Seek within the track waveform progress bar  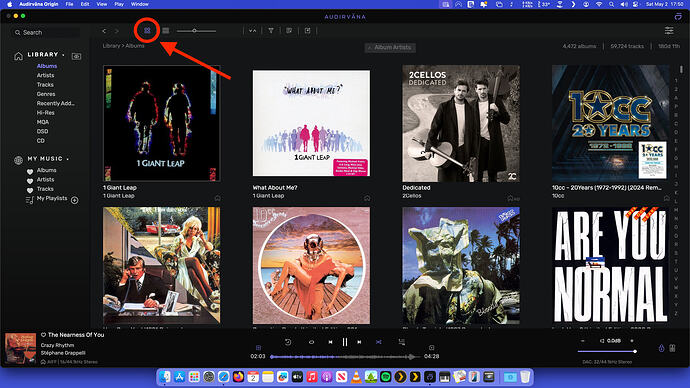(x=345, y=356)
